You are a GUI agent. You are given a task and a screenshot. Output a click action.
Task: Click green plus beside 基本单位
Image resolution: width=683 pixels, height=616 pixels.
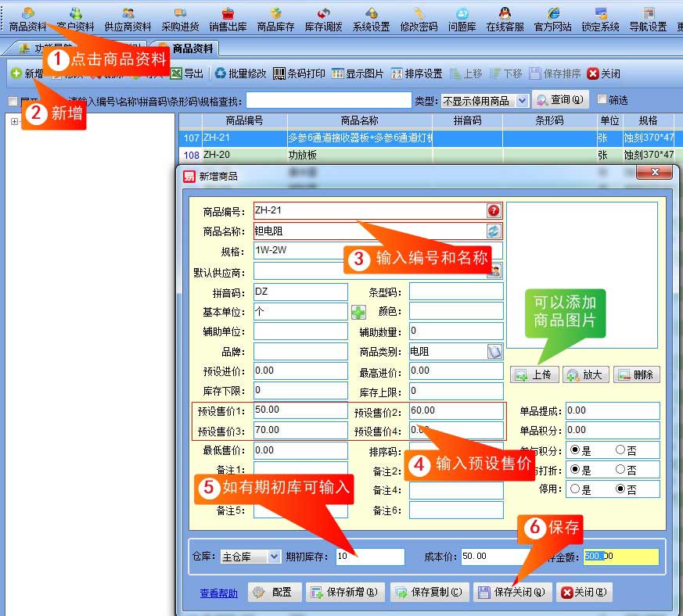click(358, 312)
